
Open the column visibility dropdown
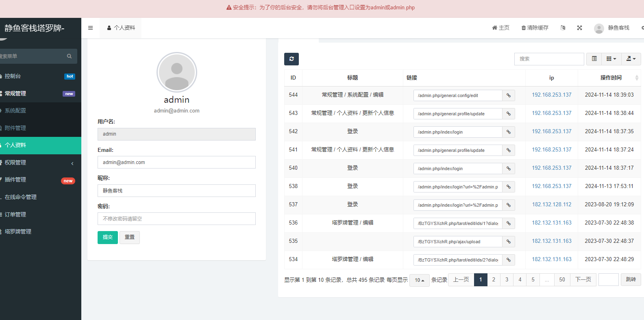611,59
